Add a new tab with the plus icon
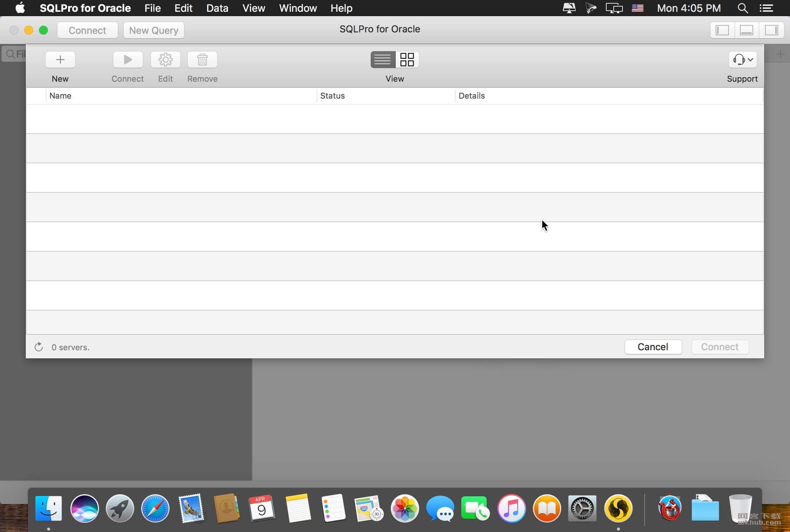This screenshot has height=532, width=790. click(780, 54)
